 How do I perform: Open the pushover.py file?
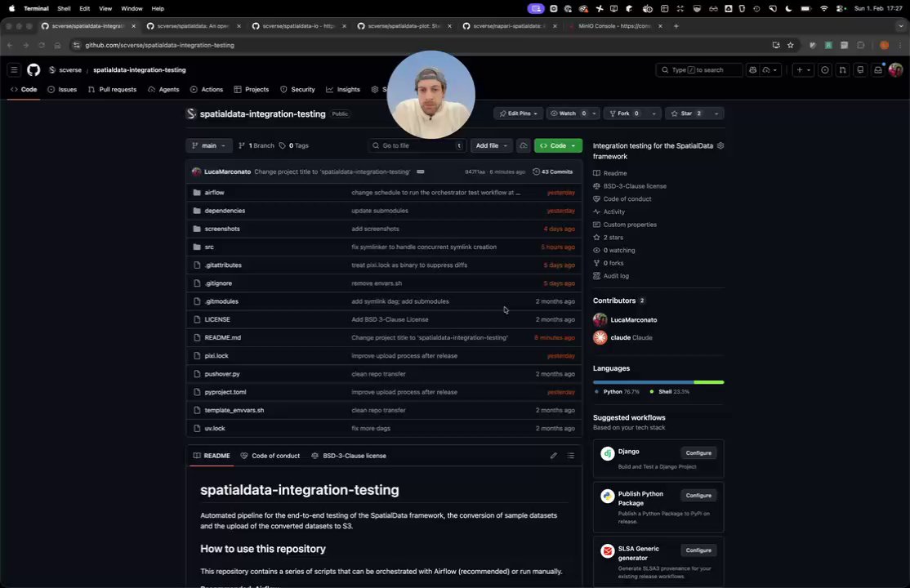pyautogui.click(x=221, y=374)
